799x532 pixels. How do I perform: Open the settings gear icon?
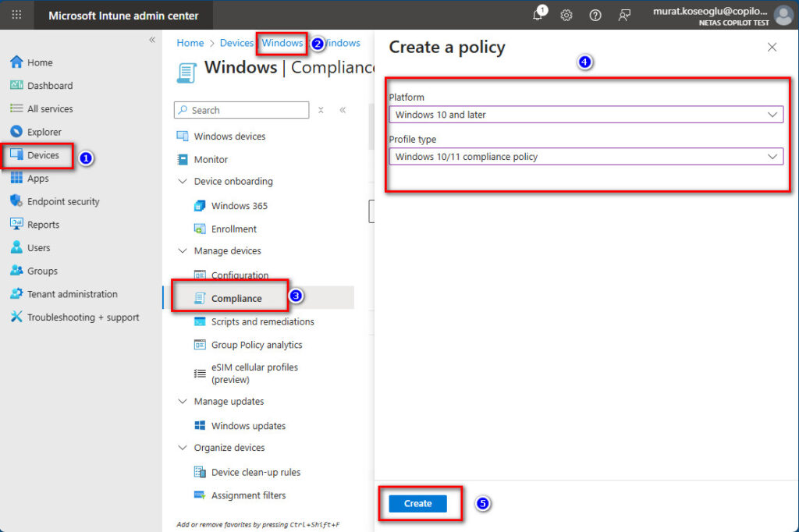click(566, 16)
